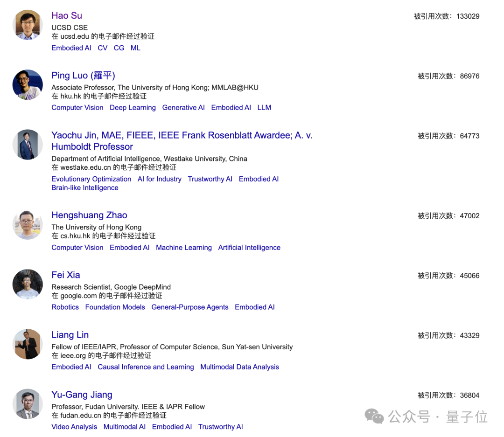504x437 pixels.
Task: Select Causal Inference and Learning tag
Action: [146, 367]
